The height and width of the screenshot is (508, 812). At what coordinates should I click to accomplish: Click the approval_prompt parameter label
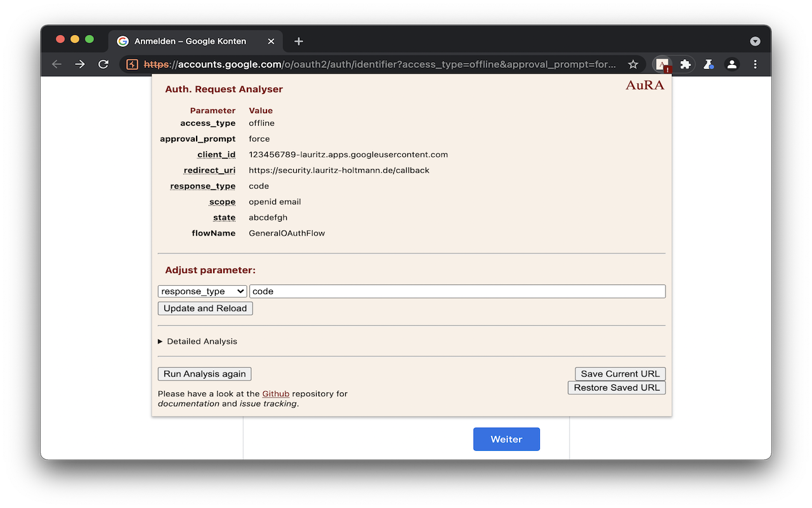(x=198, y=139)
